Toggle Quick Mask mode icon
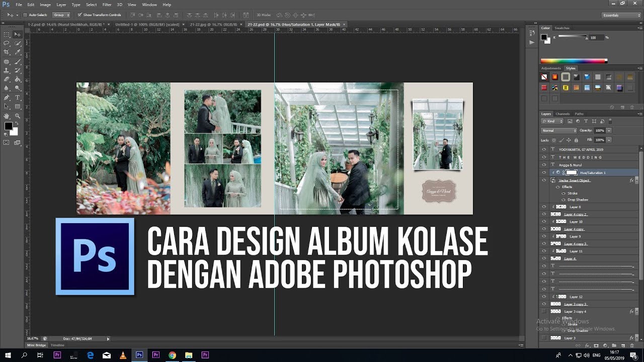Screen dimensions: 644x362 (x=7, y=142)
